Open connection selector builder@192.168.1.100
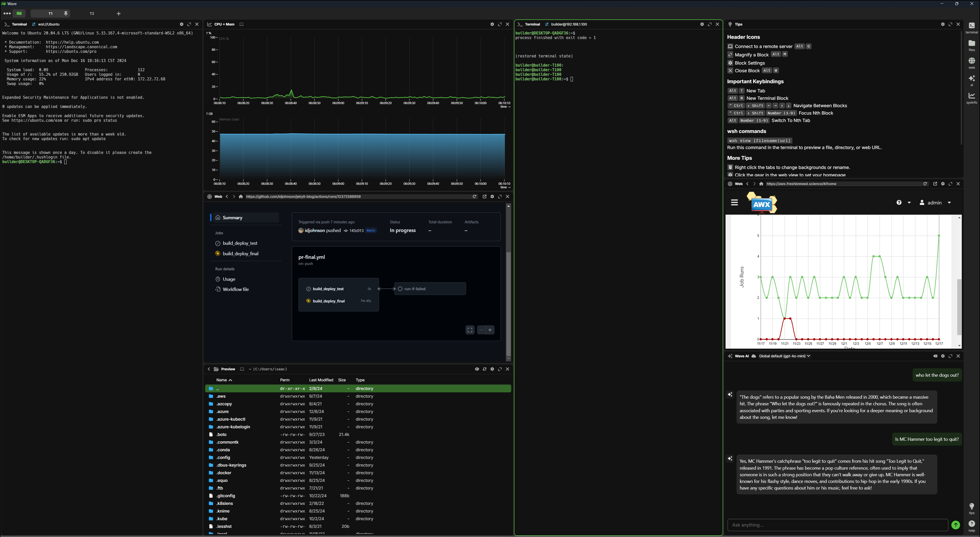This screenshot has height=537, width=980. pos(566,24)
